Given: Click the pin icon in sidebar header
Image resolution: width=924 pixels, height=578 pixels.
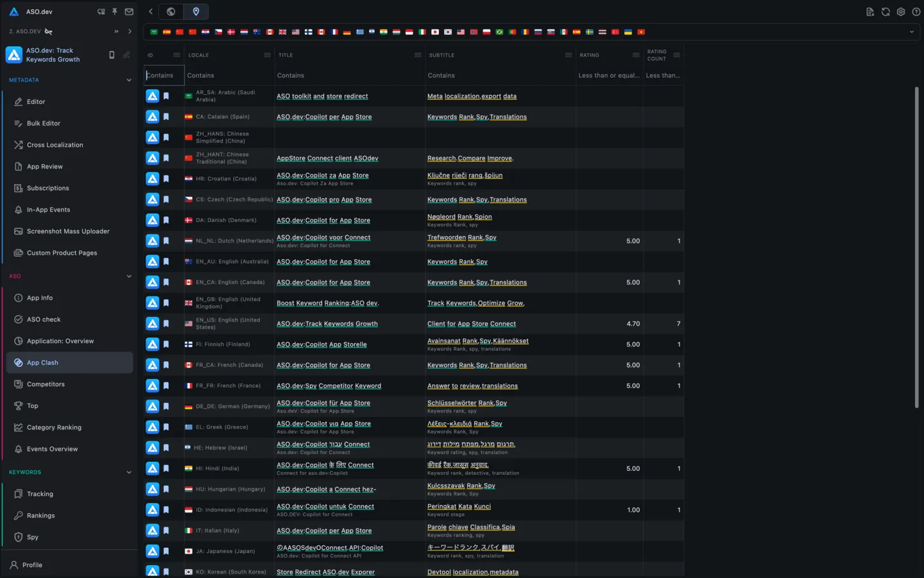Looking at the screenshot, I should [x=115, y=12].
